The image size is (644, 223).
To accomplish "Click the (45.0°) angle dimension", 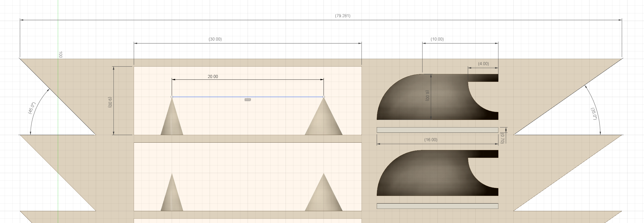I will (32, 108).
